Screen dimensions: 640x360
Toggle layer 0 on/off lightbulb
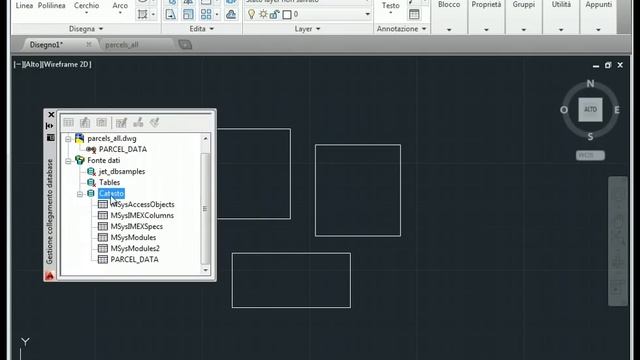[x=251, y=14]
